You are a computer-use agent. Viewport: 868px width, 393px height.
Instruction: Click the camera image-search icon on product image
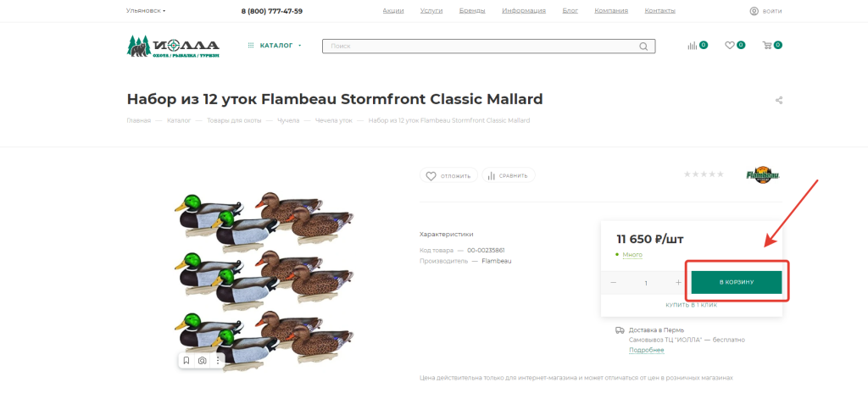tap(203, 361)
